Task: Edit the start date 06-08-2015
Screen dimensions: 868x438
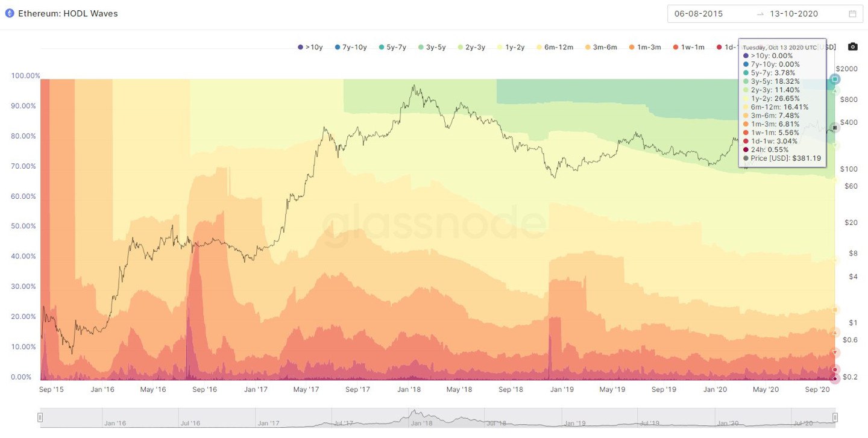Action: pos(699,14)
